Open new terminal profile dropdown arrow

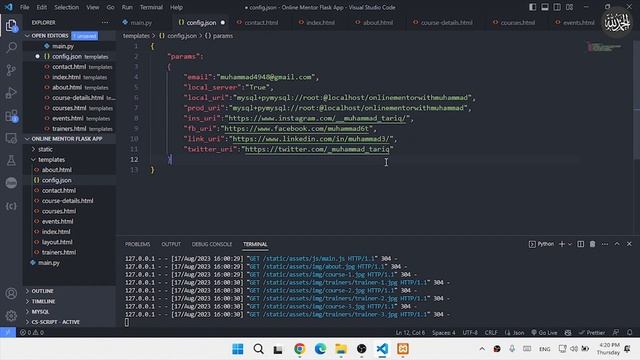(x=570, y=244)
